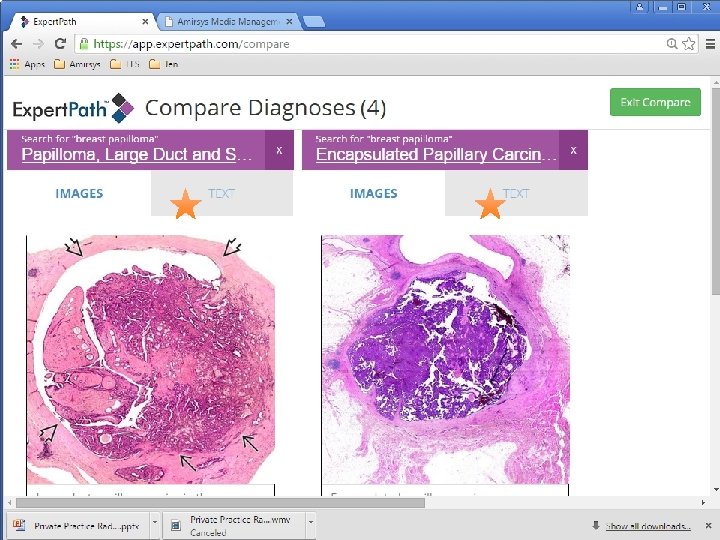Viewport: 720px width, 540px height.
Task: Close the Amirsys Media Management tab
Action: click(289, 21)
